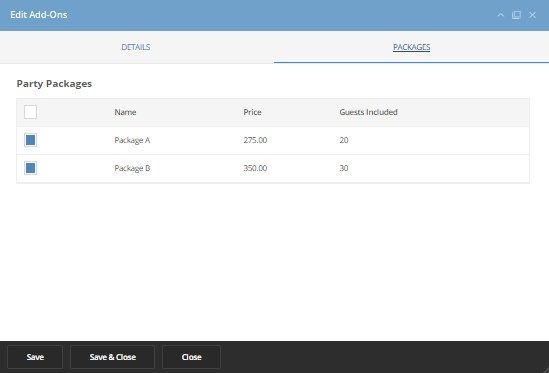Select the Package B name cell
549x373 pixels.
click(x=132, y=168)
